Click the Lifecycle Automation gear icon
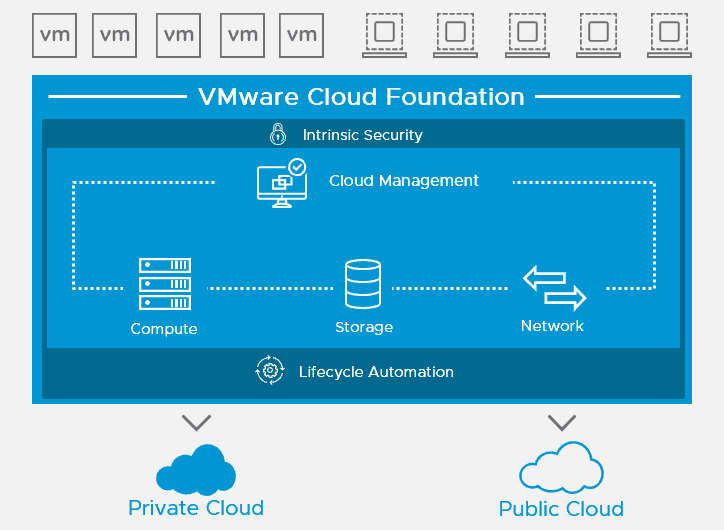The width and height of the screenshot is (724, 530). (x=270, y=370)
